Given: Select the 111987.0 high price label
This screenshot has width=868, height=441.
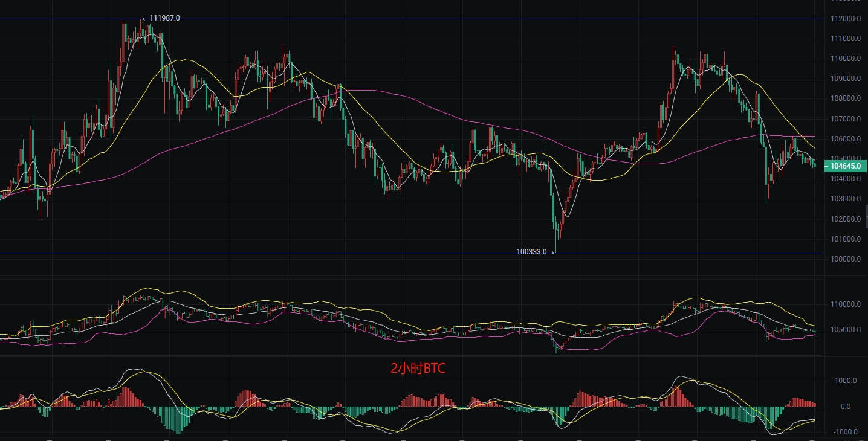Looking at the screenshot, I should click(164, 18).
